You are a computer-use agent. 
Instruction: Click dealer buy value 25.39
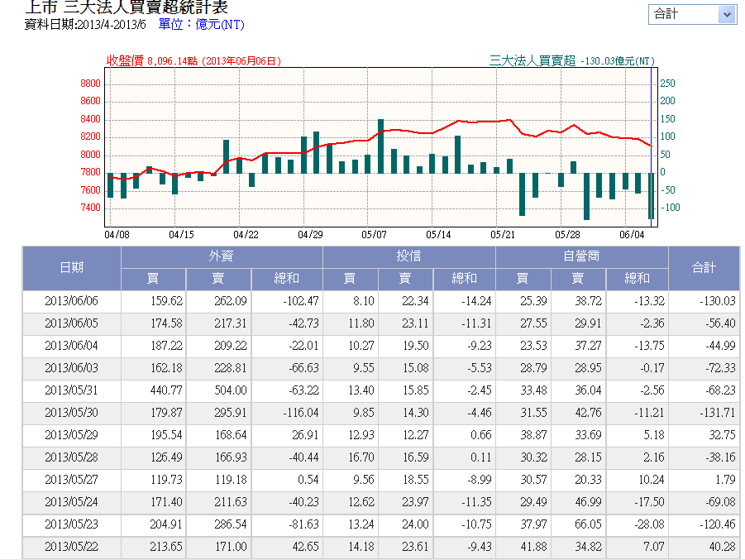pos(534,301)
